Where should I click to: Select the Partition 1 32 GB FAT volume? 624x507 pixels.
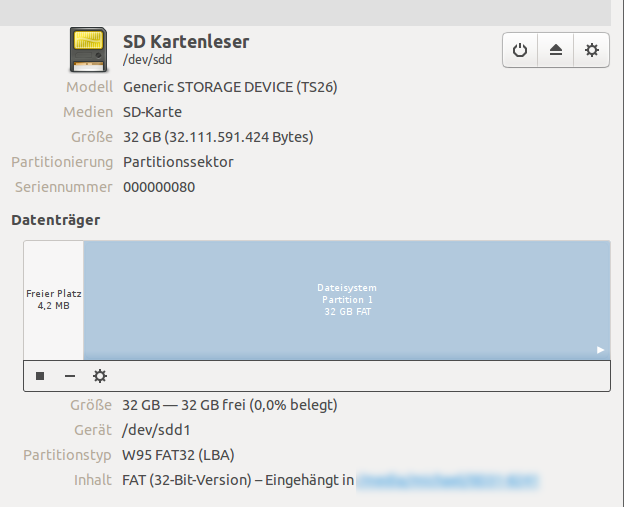pyautogui.click(x=346, y=300)
